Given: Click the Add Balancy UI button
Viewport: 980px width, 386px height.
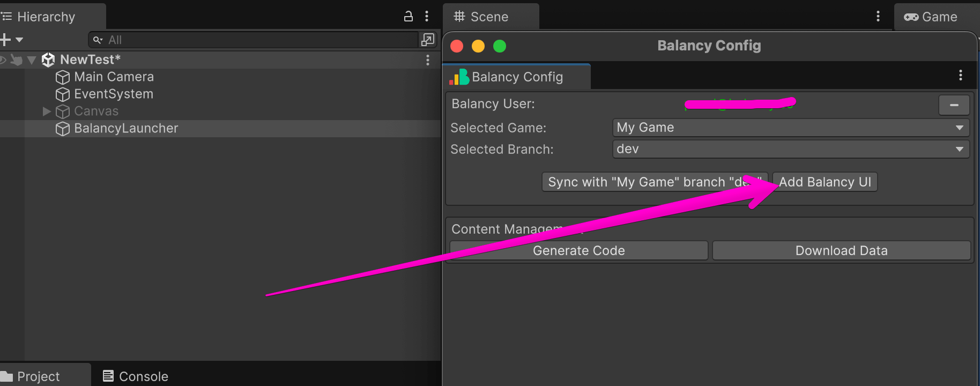Looking at the screenshot, I should (824, 182).
